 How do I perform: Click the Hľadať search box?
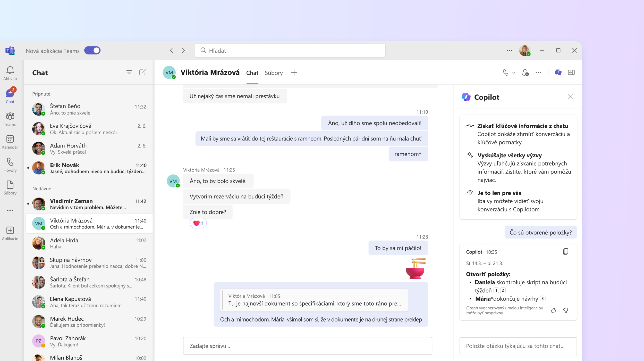[290, 50]
